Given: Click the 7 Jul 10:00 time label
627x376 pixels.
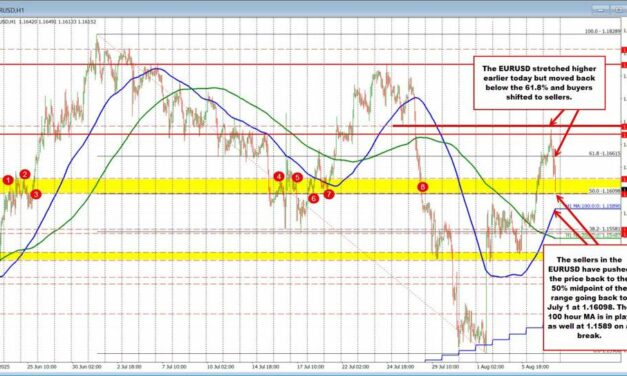Looking at the screenshot, I should [174, 366].
